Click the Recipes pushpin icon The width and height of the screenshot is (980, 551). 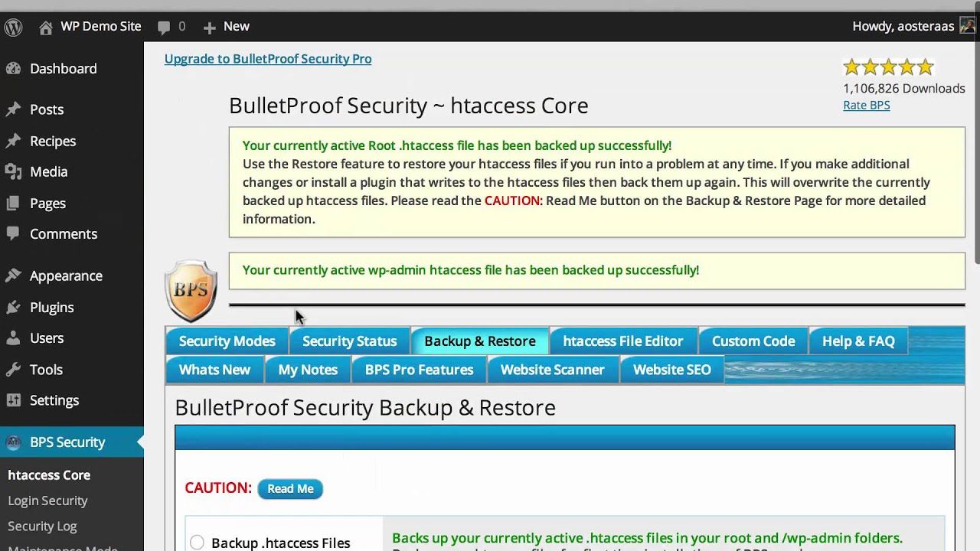13,141
